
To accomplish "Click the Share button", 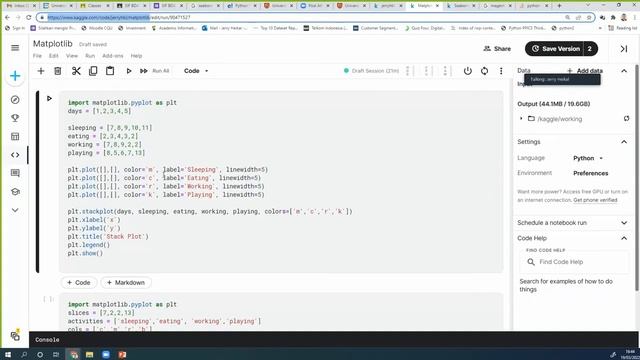I will (x=497, y=49).
